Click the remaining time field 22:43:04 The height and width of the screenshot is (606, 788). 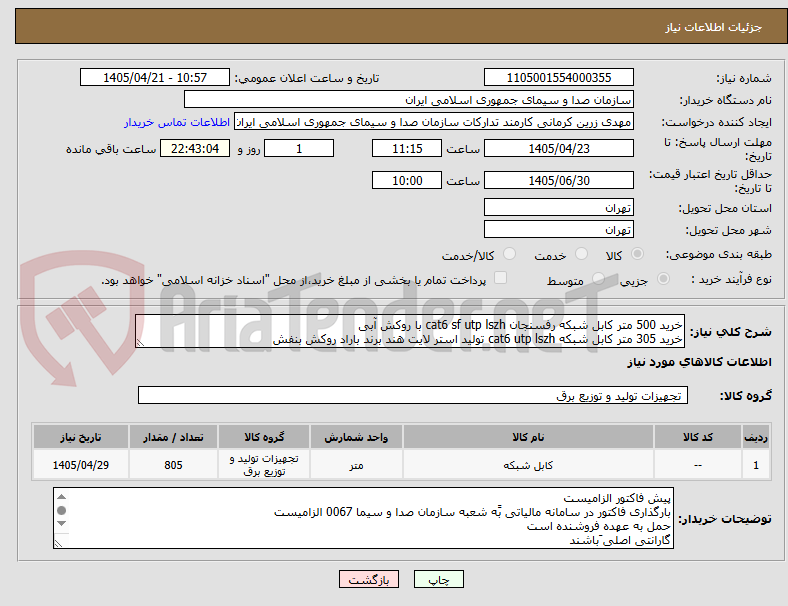pos(195,149)
